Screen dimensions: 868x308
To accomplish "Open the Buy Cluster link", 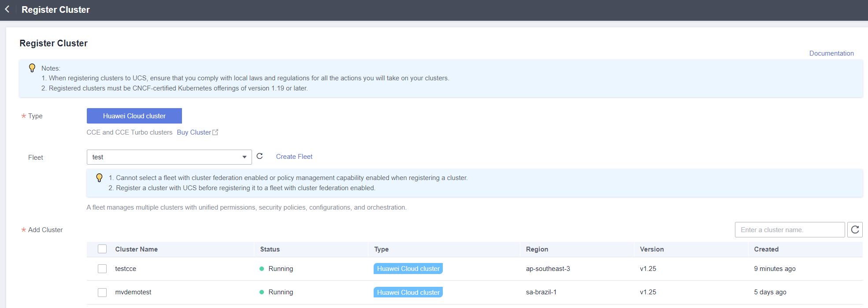I will (194, 132).
